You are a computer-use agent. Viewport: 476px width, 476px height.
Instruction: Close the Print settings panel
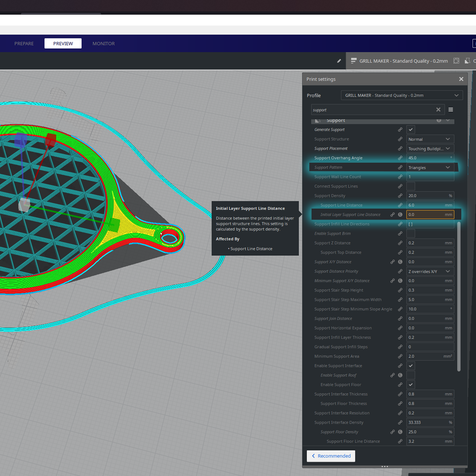(x=461, y=79)
